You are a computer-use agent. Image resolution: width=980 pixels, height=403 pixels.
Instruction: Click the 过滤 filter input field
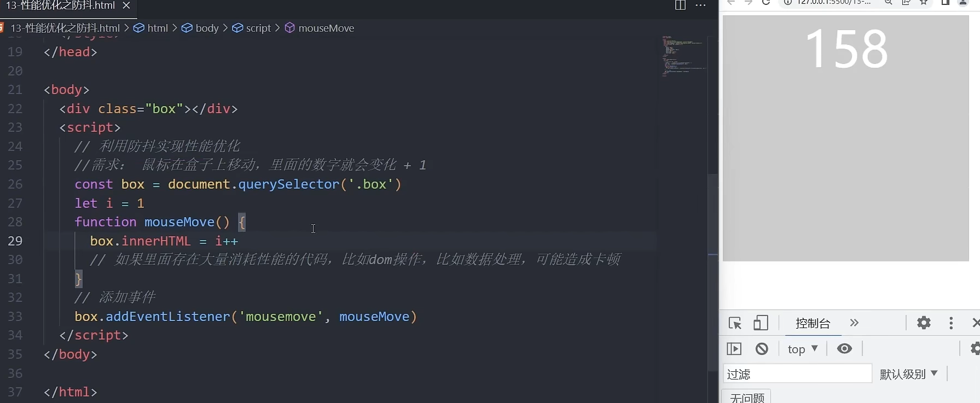pos(797,374)
